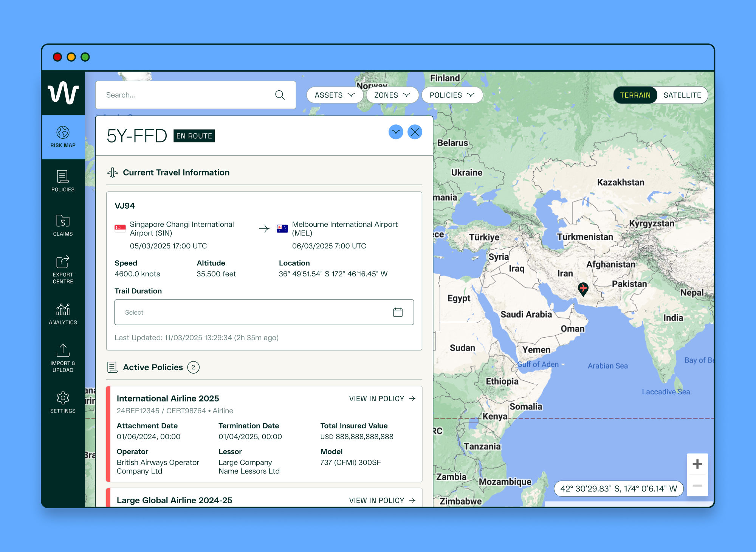Screen dimensions: 756x552
Task: Click the 5Y-FFD registration heading
Action: (137, 136)
